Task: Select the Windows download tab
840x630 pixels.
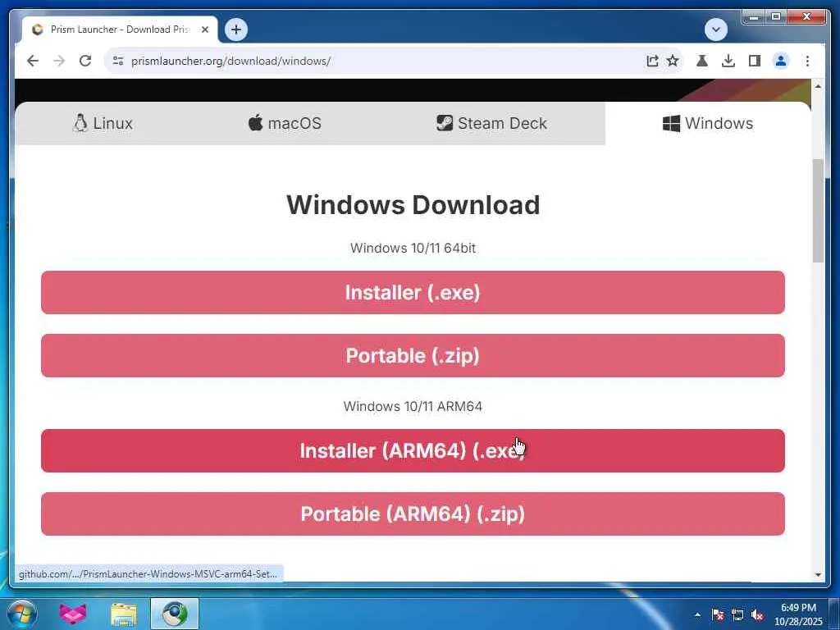Action: tap(708, 123)
